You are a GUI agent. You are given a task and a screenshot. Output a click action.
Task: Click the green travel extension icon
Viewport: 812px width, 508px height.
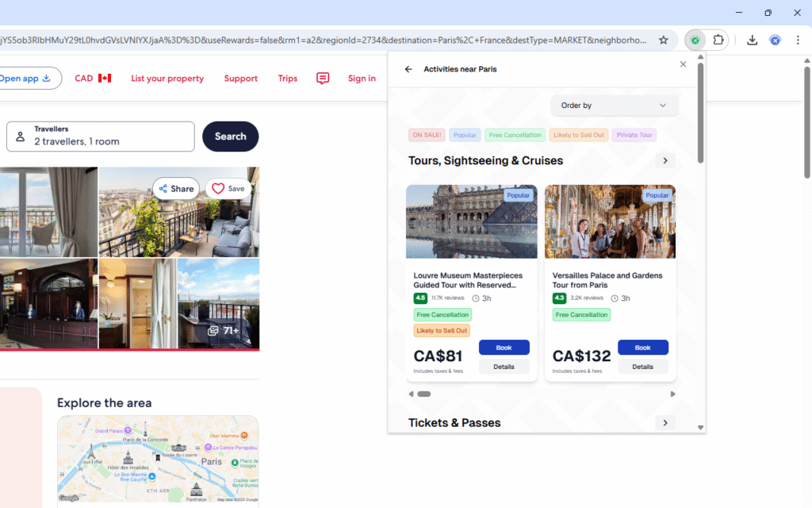[695, 40]
